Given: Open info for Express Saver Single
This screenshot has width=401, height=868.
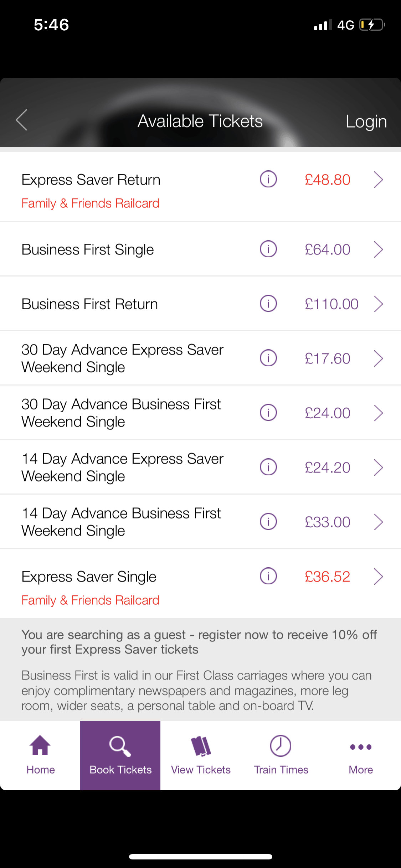Looking at the screenshot, I should tap(268, 576).
